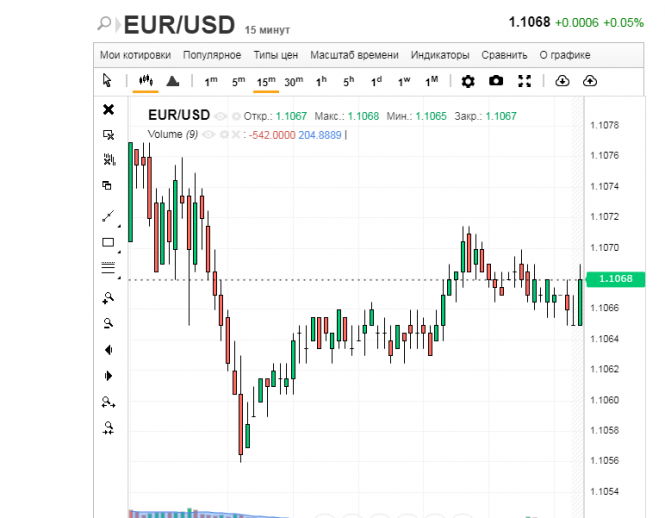
Task: Toggle visibility eye for the EUR/USD series
Action: point(220,116)
